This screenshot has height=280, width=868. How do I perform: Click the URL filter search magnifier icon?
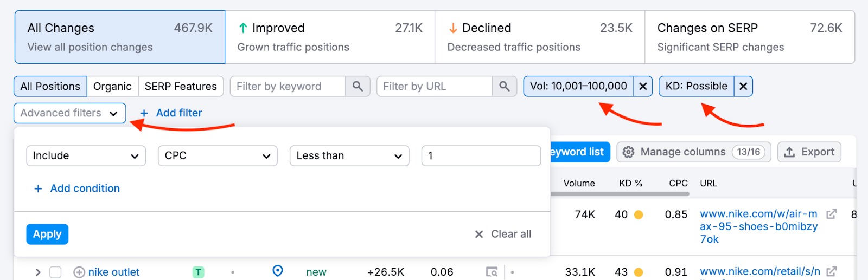coord(504,87)
